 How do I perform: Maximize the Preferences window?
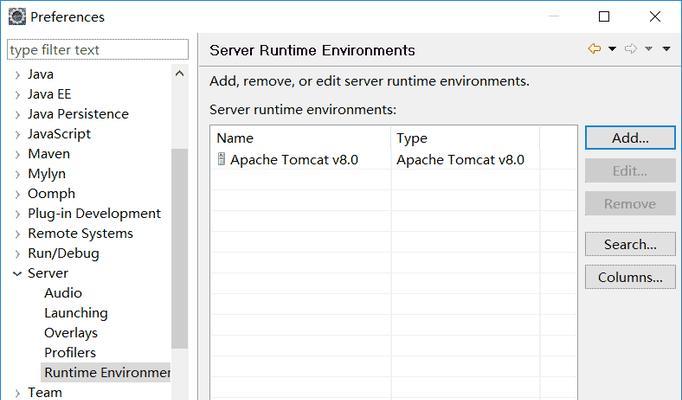[604, 17]
